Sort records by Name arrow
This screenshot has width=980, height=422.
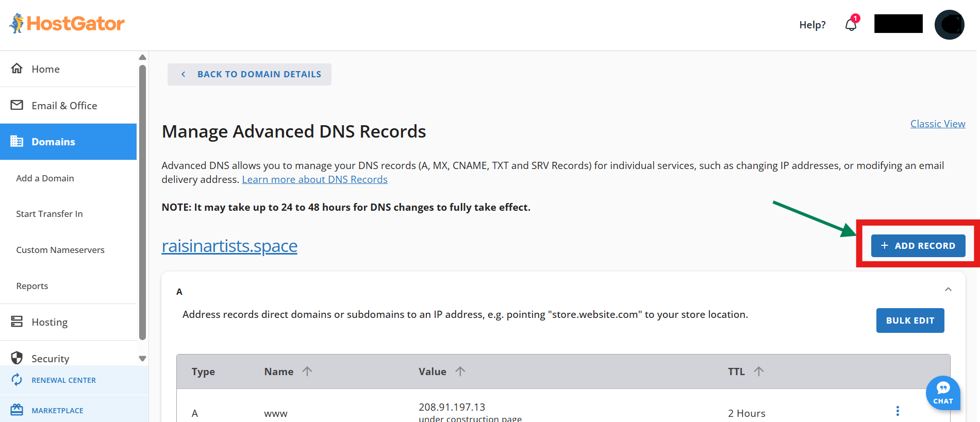click(307, 371)
